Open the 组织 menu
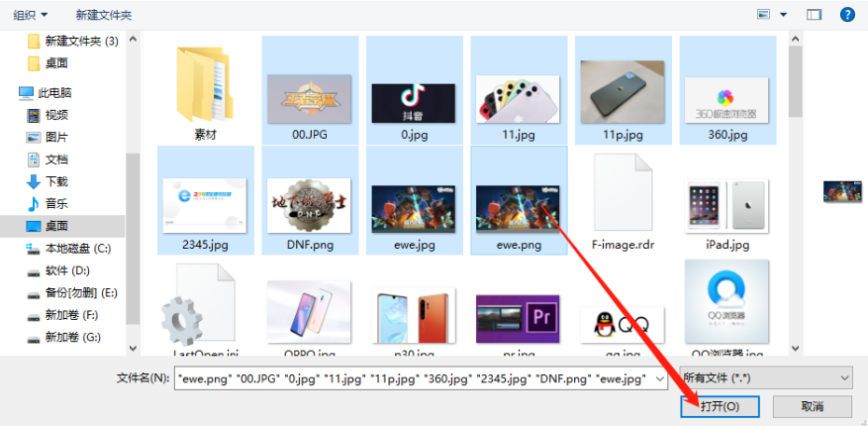This screenshot has width=868, height=426. [x=31, y=15]
